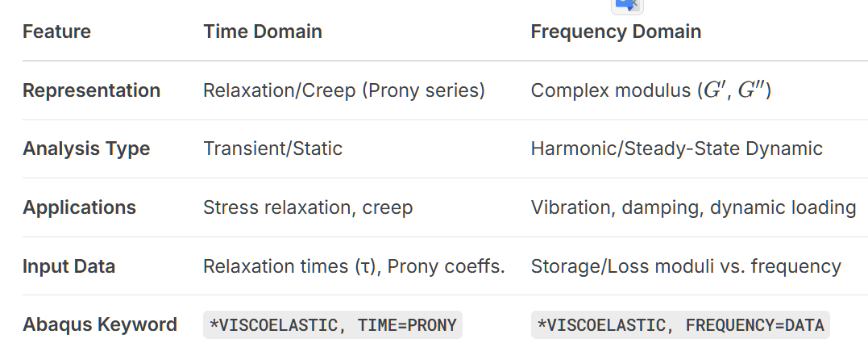Image resolution: width=868 pixels, height=347 pixels.
Task: Click the Feature column header
Action: pos(56,31)
